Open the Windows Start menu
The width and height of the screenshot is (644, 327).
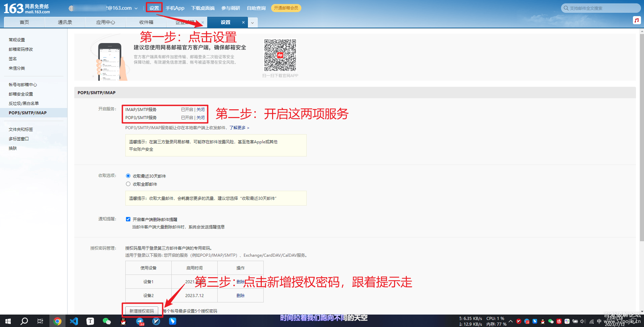(x=8, y=321)
